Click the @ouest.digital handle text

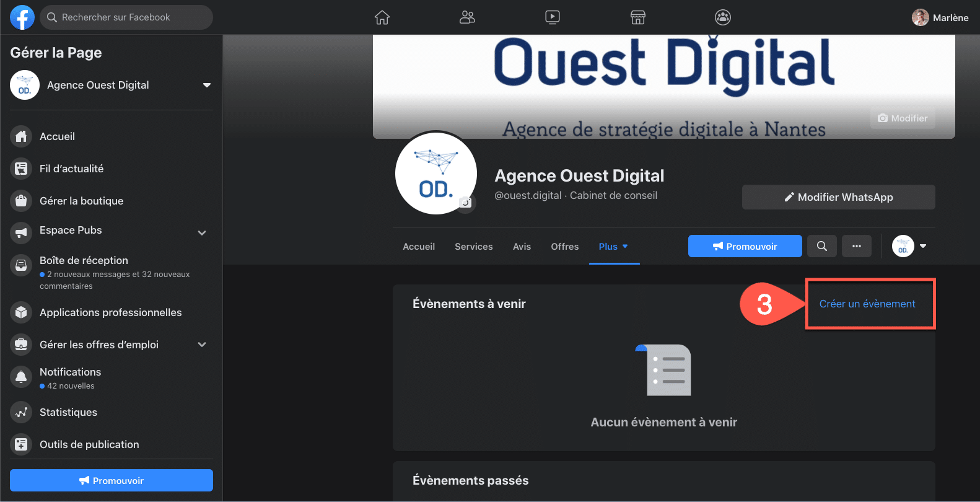pyautogui.click(x=528, y=195)
